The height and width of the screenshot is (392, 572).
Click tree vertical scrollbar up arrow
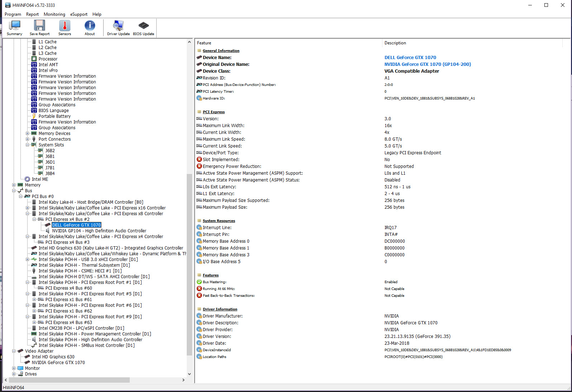tap(190, 42)
